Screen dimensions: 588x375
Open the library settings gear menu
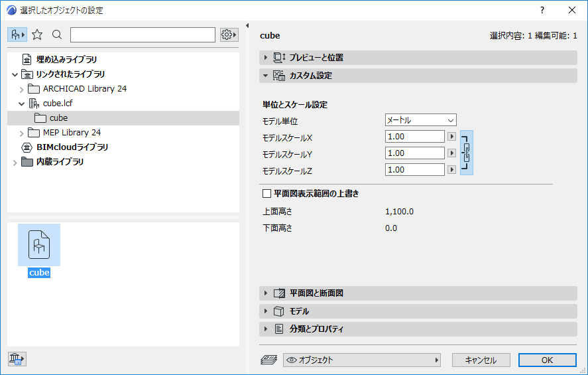[x=229, y=35]
